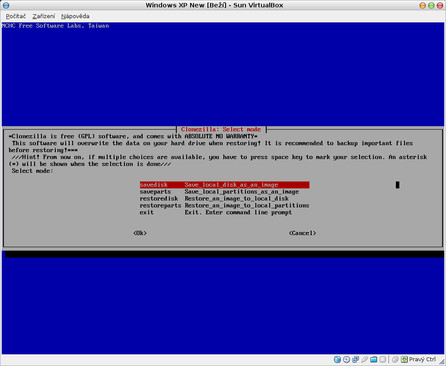The width and height of the screenshot is (446, 366).
Task: Click the VirtualBox window icon in title bar
Action: click(x=6, y=5)
